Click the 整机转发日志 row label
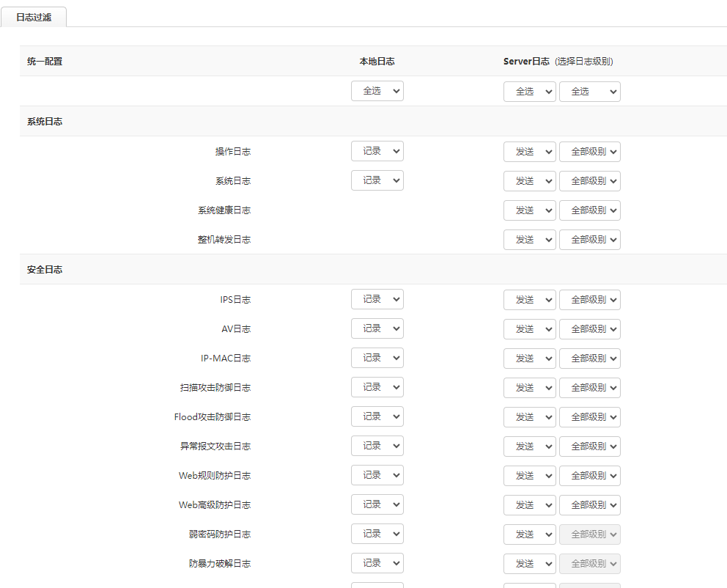The image size is (727, 588). point(224,240)
